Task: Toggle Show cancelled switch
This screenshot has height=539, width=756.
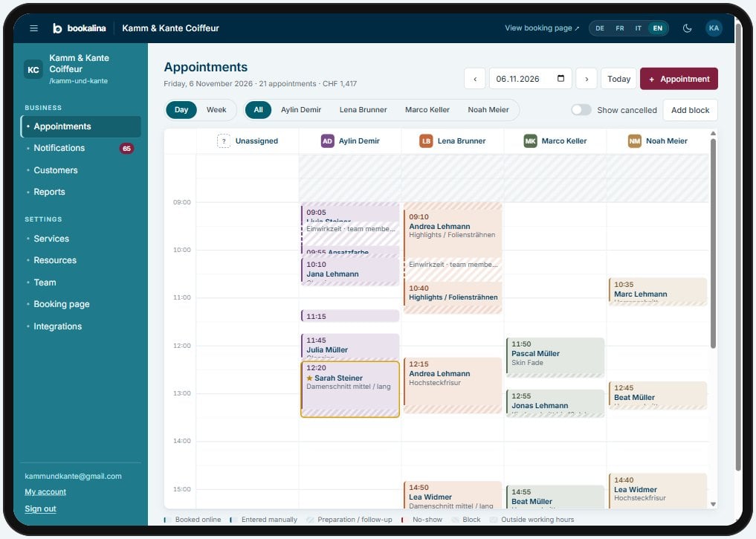Action: (x=581, y=110)
